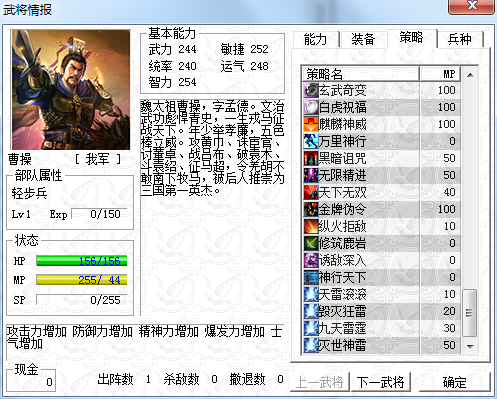Click the strategy list scrollbar thumb
The height and width of the screenshot is (399, 497).
click(470, 313)
